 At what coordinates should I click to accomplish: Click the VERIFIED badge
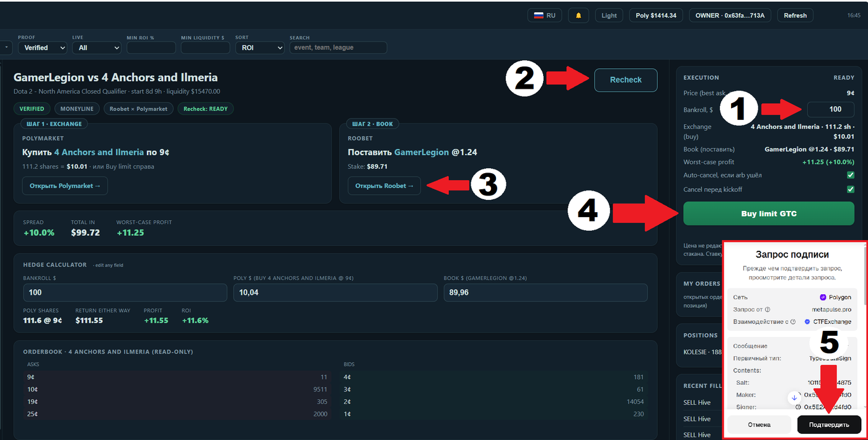click(x=32, y=109)
